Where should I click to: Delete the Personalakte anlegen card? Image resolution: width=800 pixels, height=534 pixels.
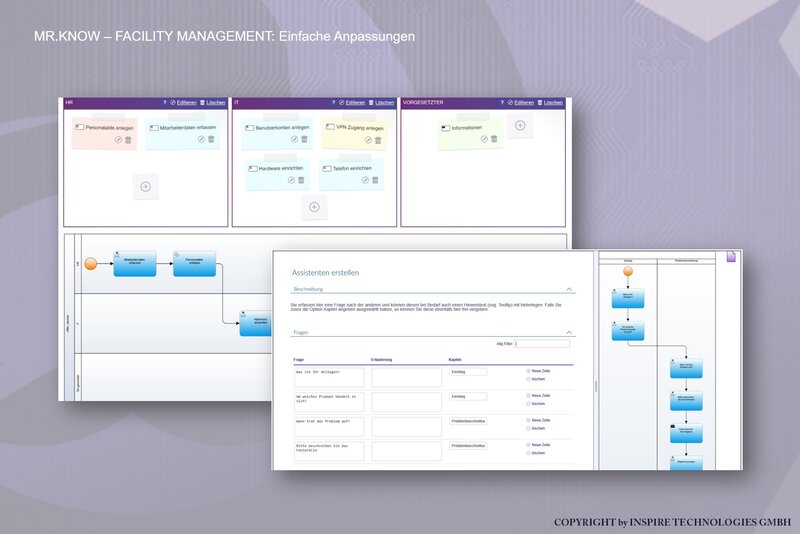tap(128, 140)
